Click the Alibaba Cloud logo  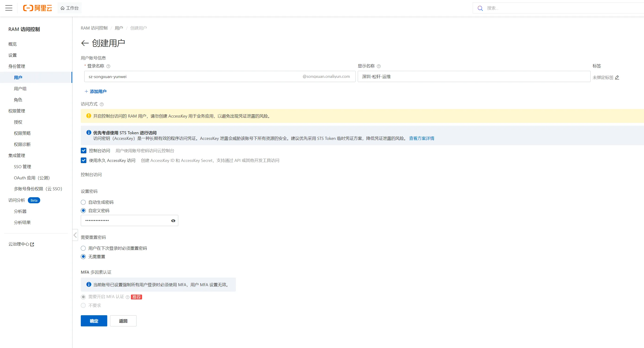coord(38,8)
